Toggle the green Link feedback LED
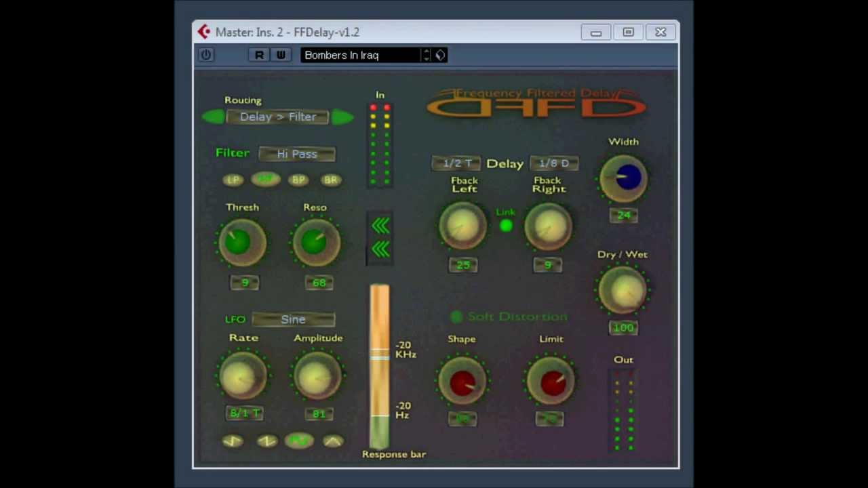 [506, 226]
